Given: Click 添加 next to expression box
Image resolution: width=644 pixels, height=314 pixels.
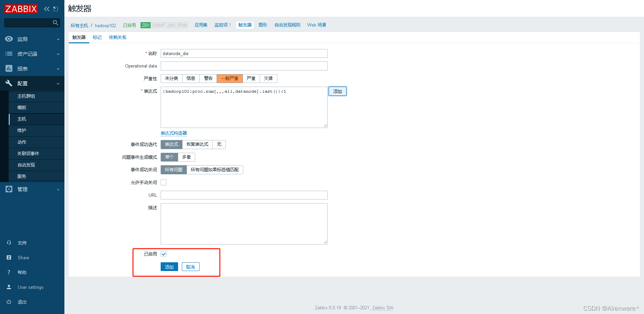Looking at the screenshot, I should coord(337,91).
